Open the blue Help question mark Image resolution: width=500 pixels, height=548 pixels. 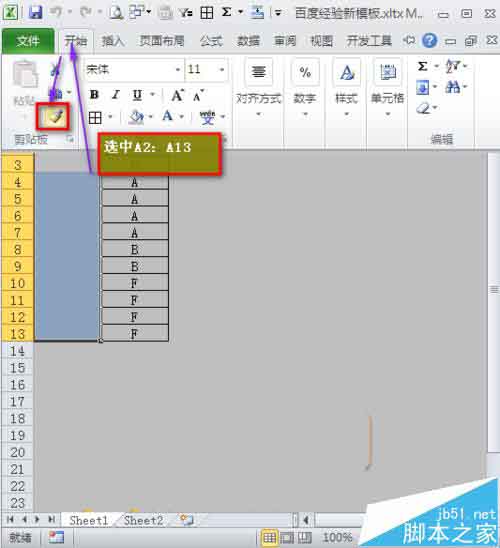click(429, 41)
